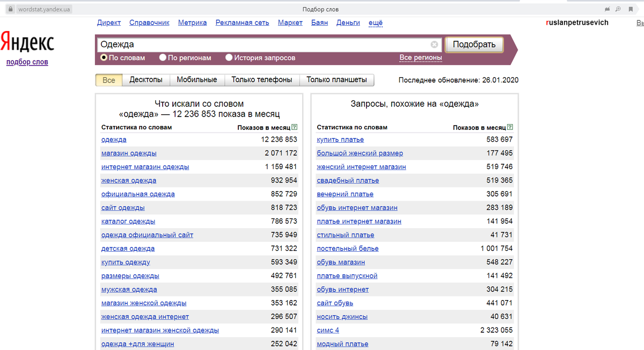The width and height of the screenshot is (644, 350).
Task: Switch to the 'Только телефоны' tab
Action: pyautogui.click(x=262, y=80)
